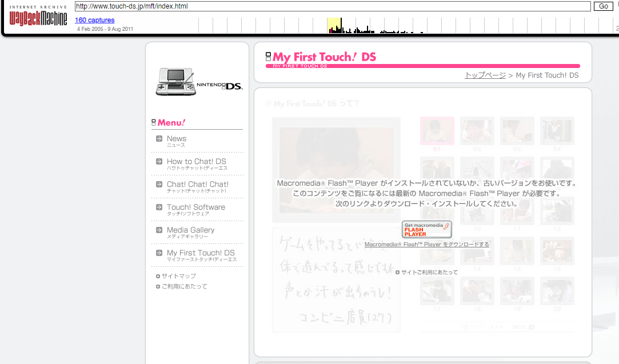The height and width of the screenshot is (364, 619).
Task: Click the handwritten comment card image
Action: point(336,279)
